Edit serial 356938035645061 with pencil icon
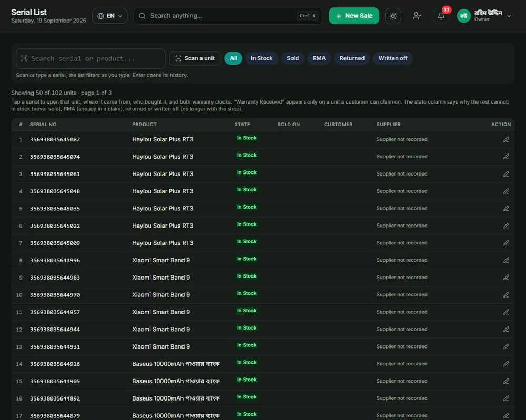The width and height of the screenshot is (526, 420). coord(506,174)
